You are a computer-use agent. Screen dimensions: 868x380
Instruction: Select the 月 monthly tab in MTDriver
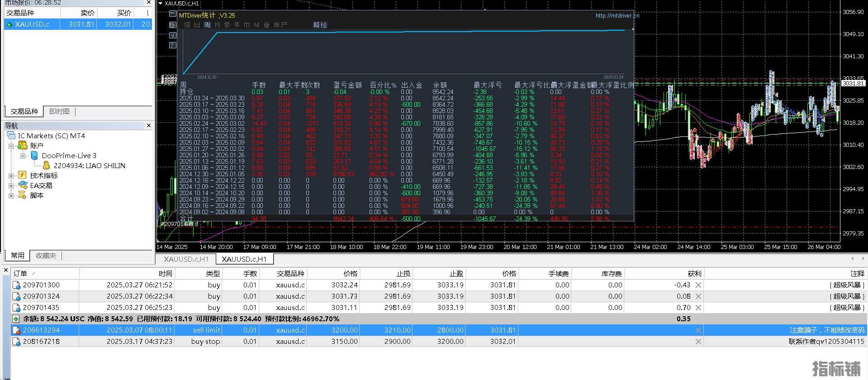217,25
